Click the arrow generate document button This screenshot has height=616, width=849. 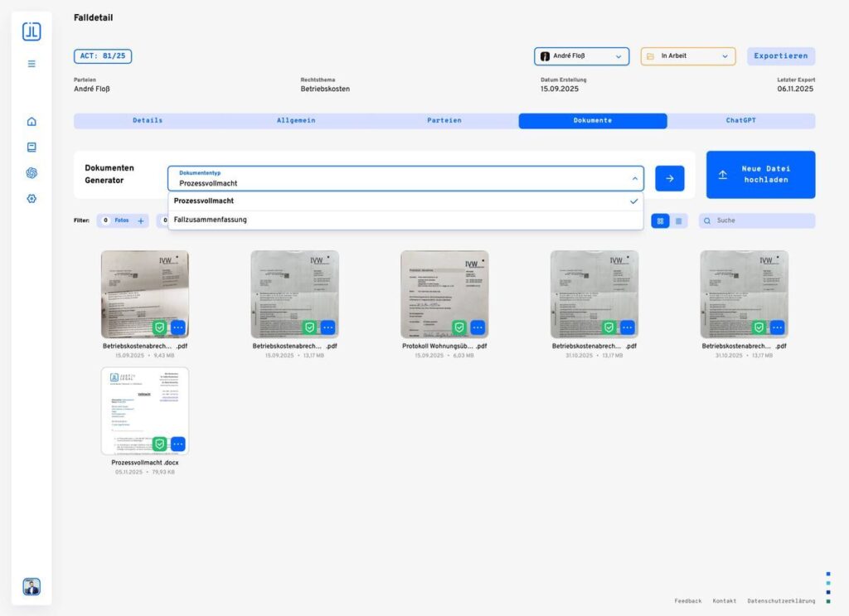[x=669, y=178]
